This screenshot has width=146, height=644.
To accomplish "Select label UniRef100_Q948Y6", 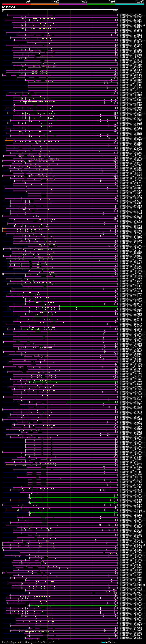I will (131, 183).
